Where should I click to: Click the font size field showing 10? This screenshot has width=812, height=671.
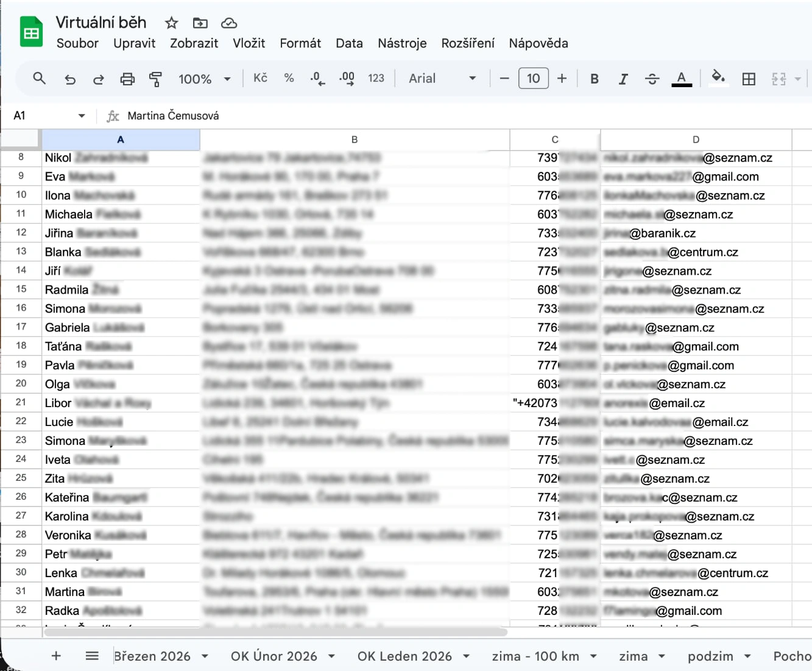tap(534, 78)
